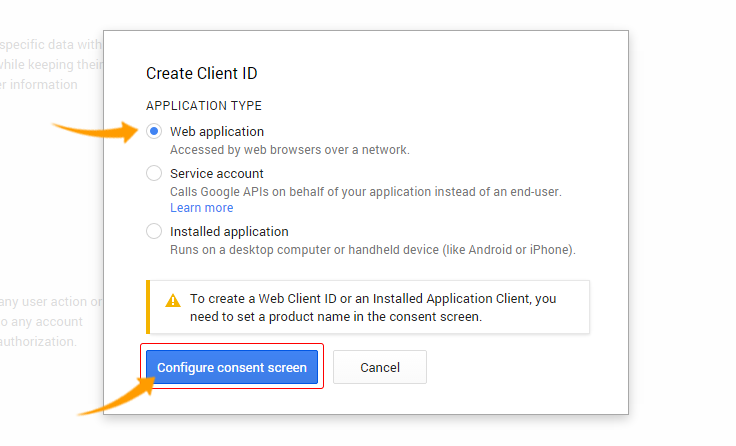
Task: Click the 'Calls Google APIs on behalf' description
Action: 366,192
